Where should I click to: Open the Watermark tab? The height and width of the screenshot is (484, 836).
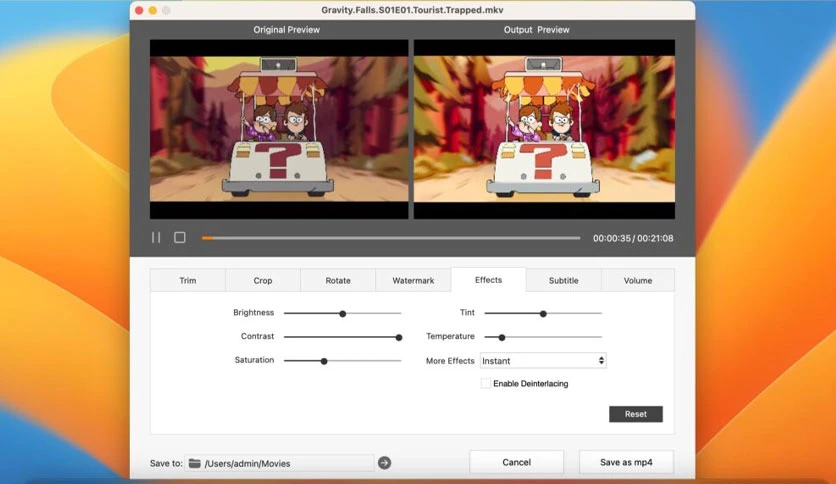pos(413,280)
